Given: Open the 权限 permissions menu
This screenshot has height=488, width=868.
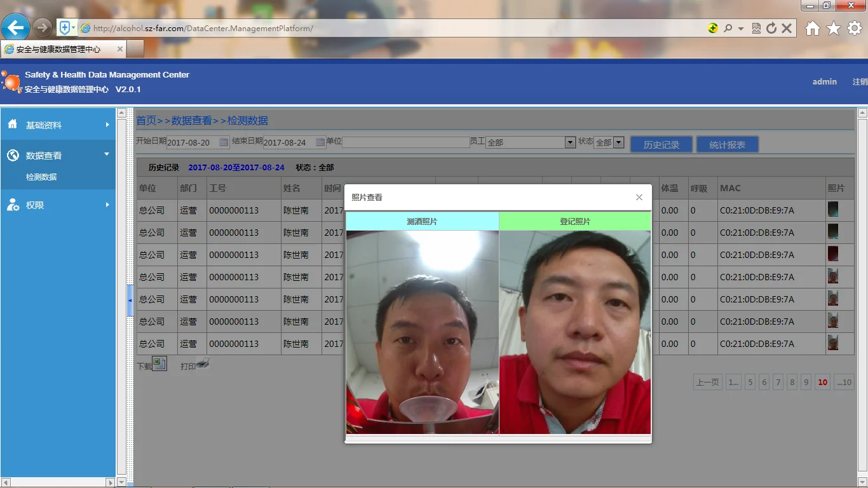Looking at the screenshot, I should pos(58,205).
